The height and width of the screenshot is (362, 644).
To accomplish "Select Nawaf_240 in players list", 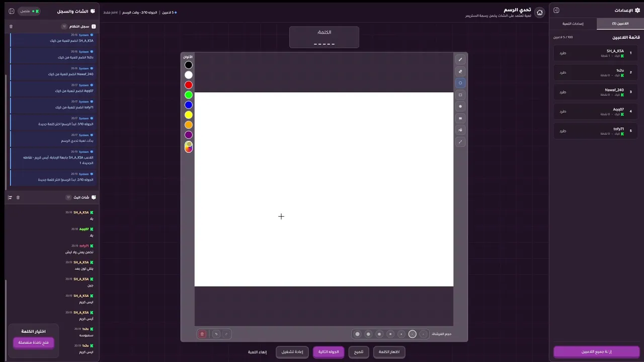I will tap(595, 92).
